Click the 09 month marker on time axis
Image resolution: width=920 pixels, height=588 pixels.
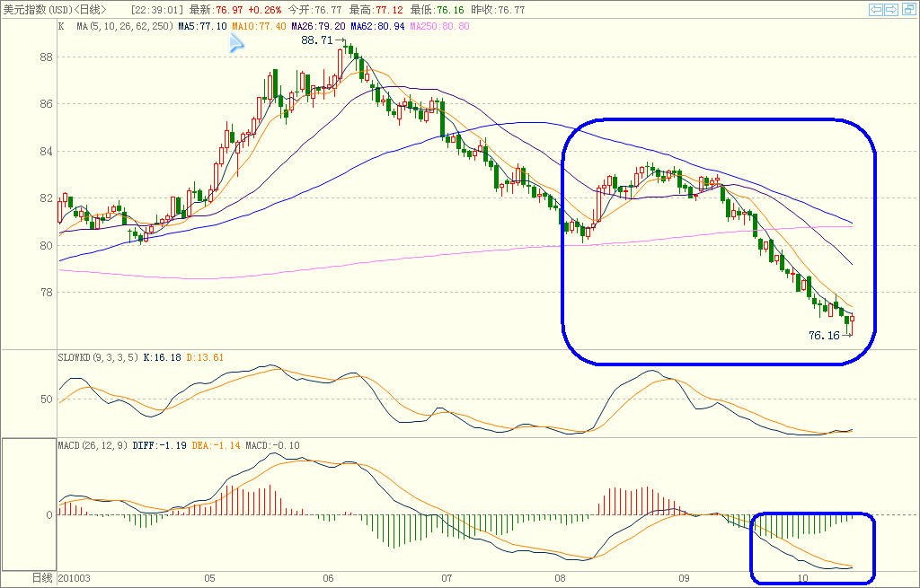[x=684, y=578]
